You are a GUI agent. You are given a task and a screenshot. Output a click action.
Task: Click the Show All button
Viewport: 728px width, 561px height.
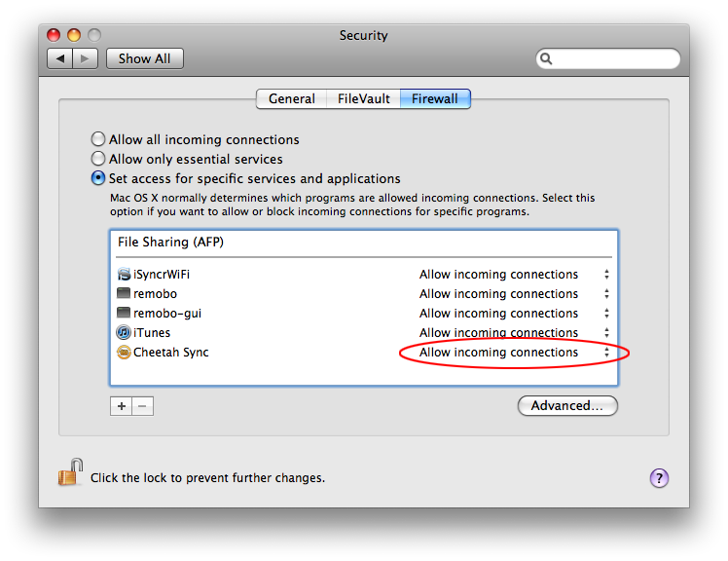pos(144,58)
